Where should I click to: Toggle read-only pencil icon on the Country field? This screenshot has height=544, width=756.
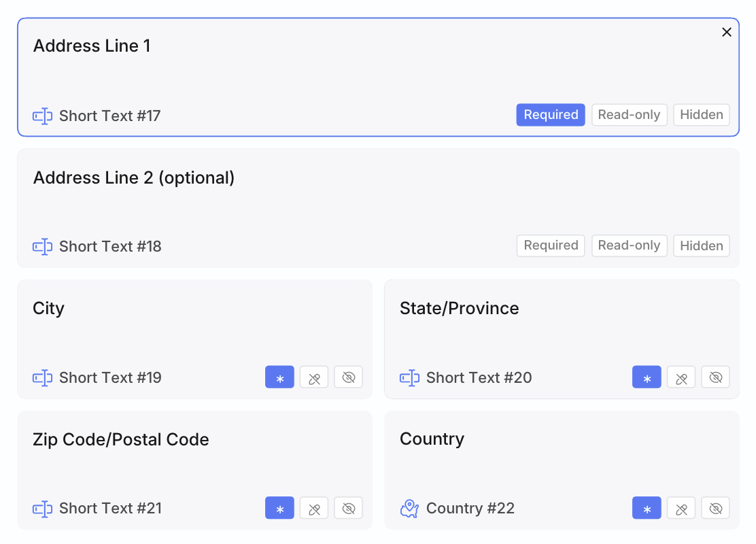(x=681, y=508)
